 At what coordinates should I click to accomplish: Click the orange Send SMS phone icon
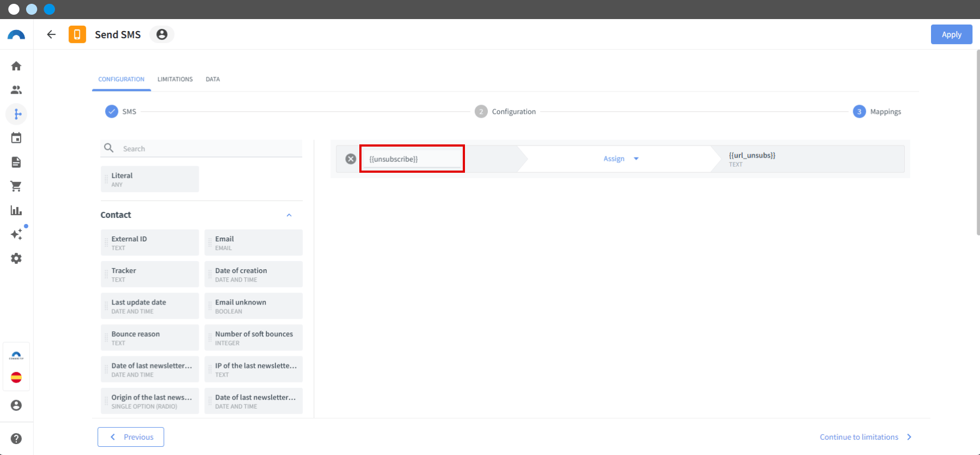click(x=77, y=34)
